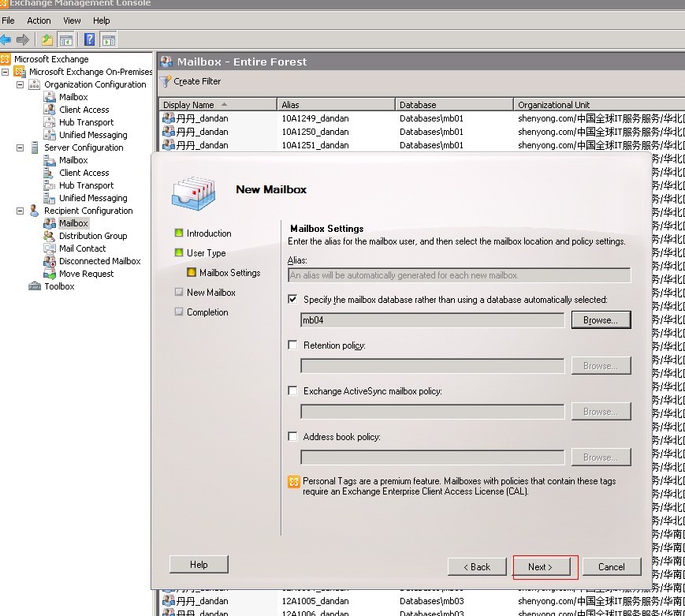
Task: Sort by the Alias column header
Action: point(336,104)
